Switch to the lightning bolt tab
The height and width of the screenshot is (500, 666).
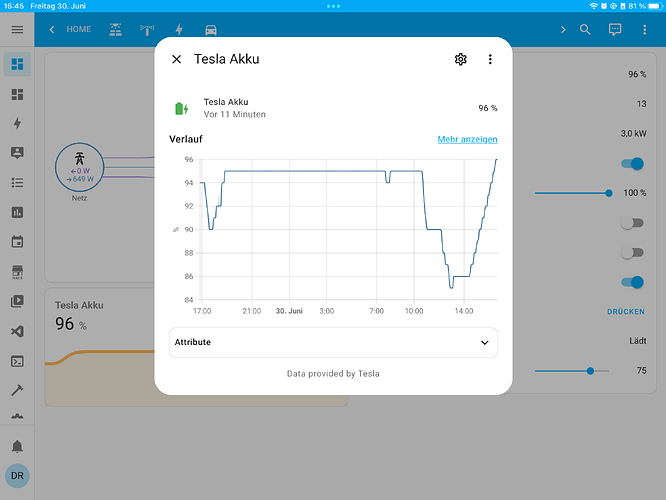(179, 29)
